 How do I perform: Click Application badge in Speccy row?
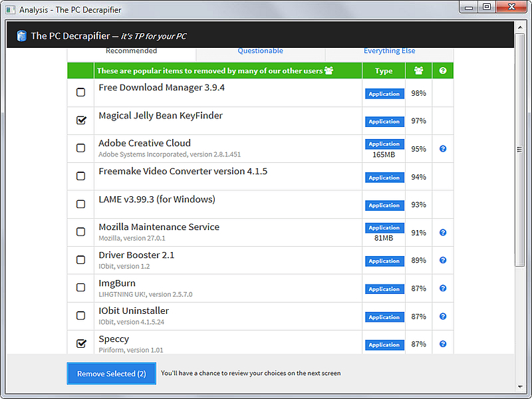pyautogui.click(x=384, y=344)
